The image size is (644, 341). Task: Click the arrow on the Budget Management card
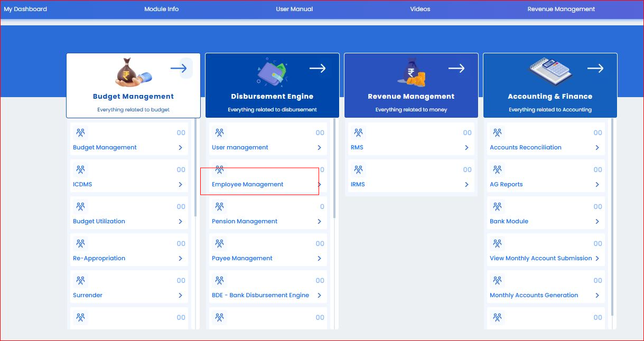pos(179,68)
